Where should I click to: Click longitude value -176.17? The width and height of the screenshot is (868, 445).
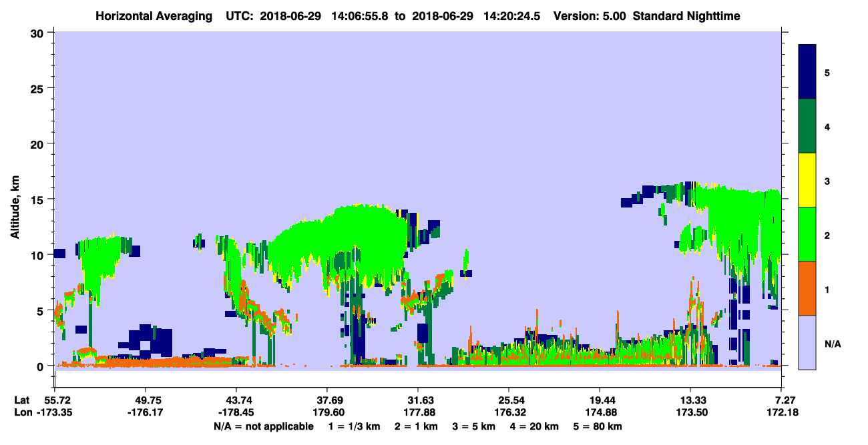[145, 413]
